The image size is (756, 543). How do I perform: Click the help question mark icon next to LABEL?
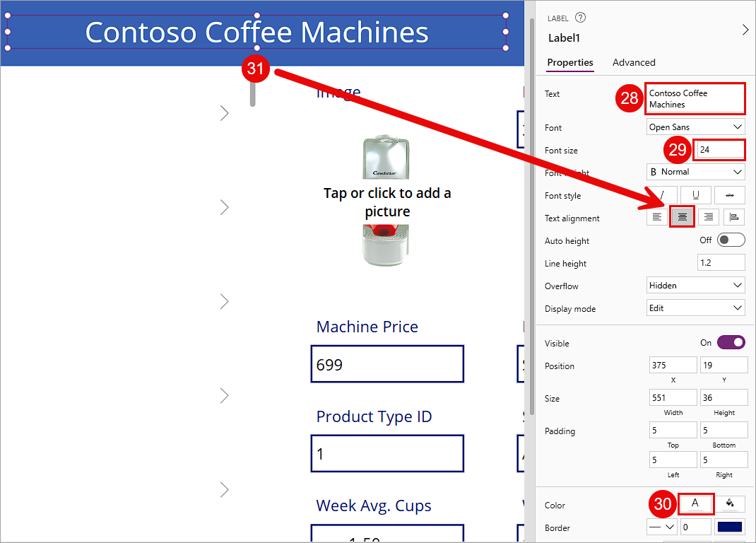[581, 18]
